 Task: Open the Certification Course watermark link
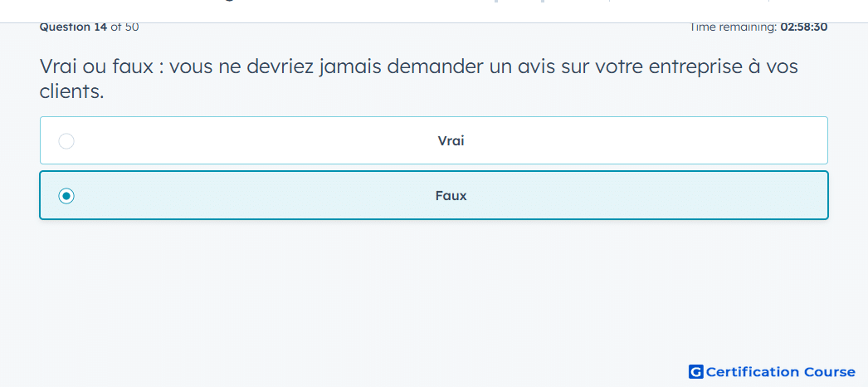coord(773,371)
